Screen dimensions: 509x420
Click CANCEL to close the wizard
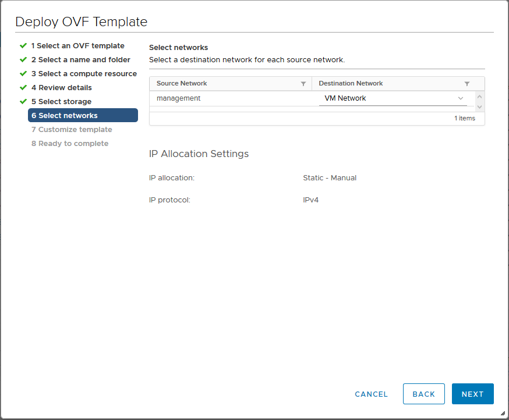(371, 394)
